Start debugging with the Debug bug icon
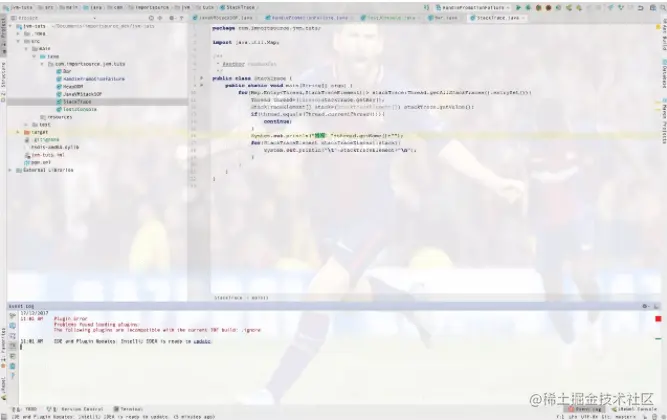Image resolution: width=667 pixels, height=420 pixels. 528,8
